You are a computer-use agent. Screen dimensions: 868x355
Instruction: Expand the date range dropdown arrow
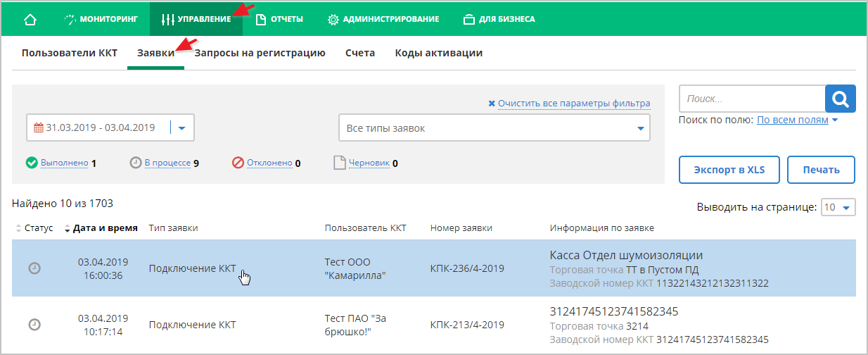tap(181, 128)
